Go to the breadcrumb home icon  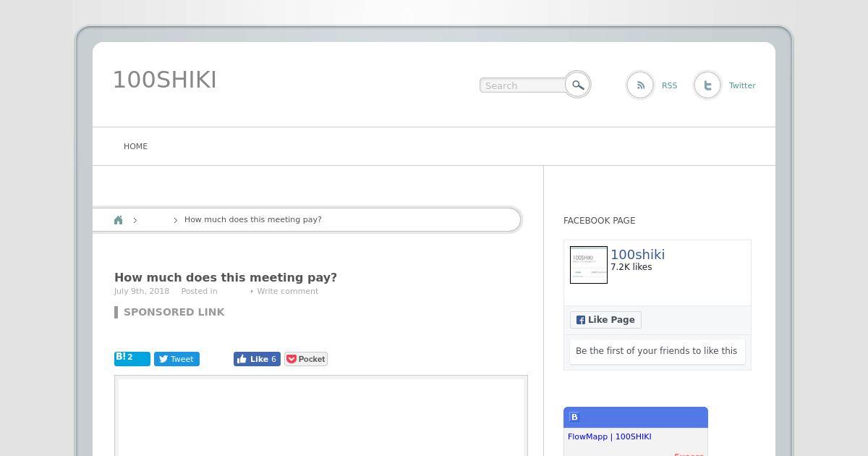[x=119, y=220]
